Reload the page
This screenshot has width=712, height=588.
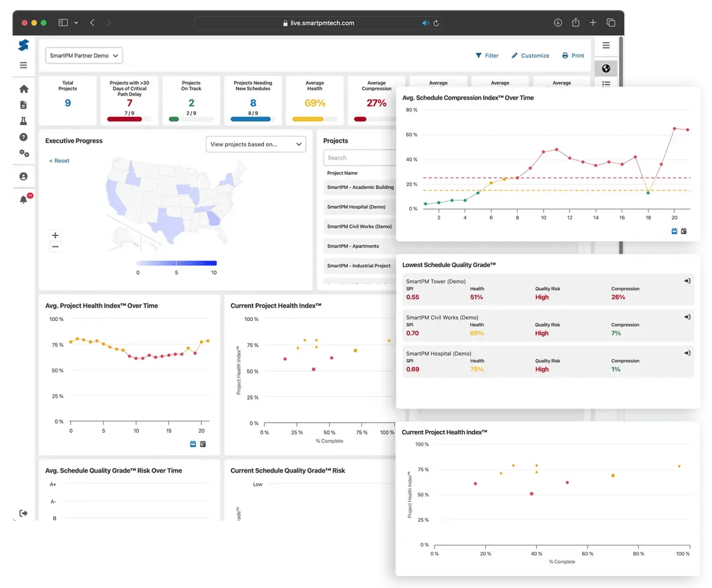(x=436, y=23)
